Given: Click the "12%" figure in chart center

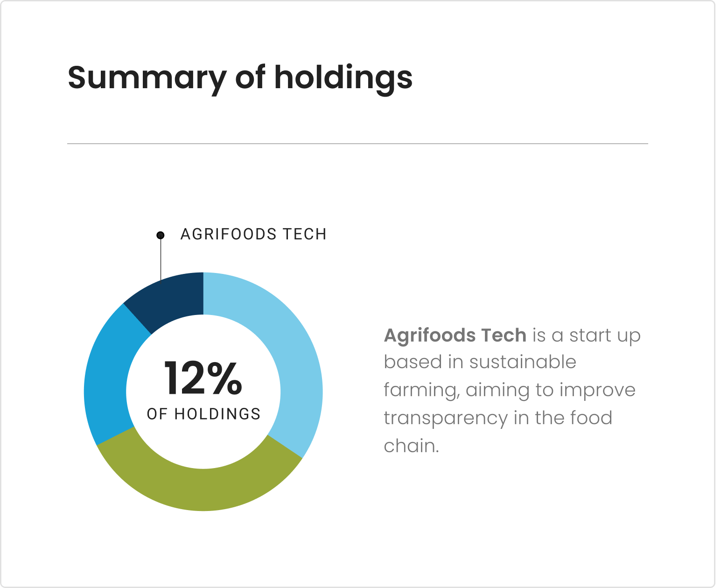Looking at the screenshot, I should [203, 378].
